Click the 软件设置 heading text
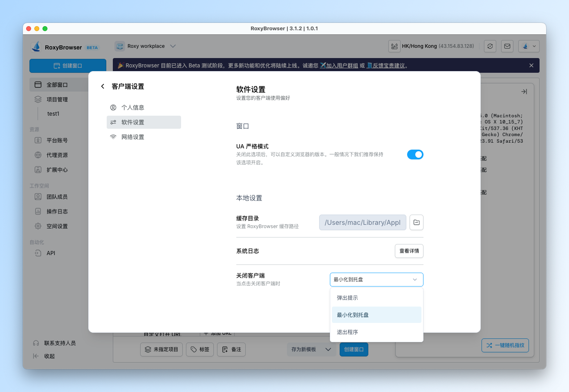Image resolution: width=569 pixels, height=392 pixels. [x=251, y=90]
